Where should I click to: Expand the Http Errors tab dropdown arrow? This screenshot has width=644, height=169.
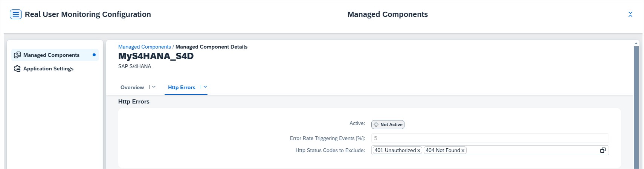[205, 87]
